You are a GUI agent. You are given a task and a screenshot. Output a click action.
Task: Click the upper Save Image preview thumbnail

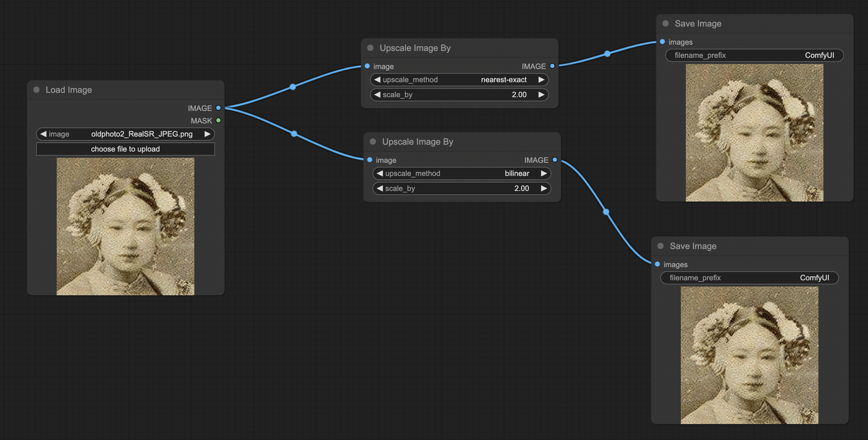click(x=754, y=133)
